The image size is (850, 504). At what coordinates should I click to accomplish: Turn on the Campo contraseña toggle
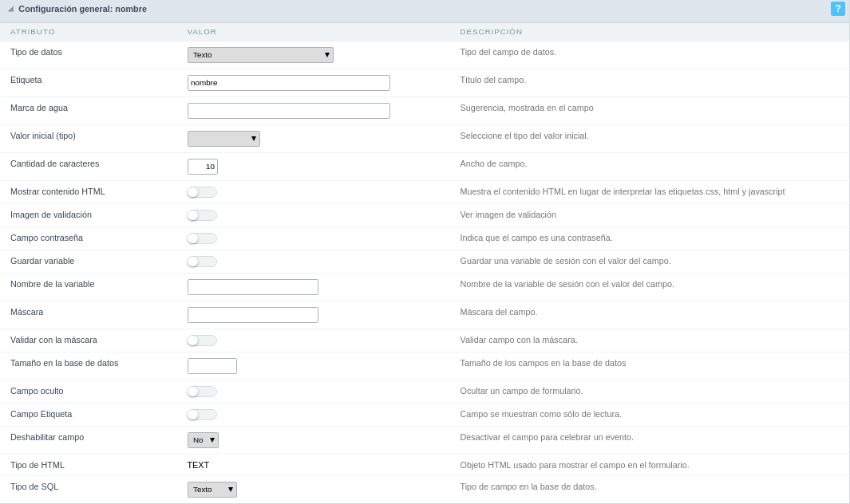pyautogui.click(x=202, y=238)
